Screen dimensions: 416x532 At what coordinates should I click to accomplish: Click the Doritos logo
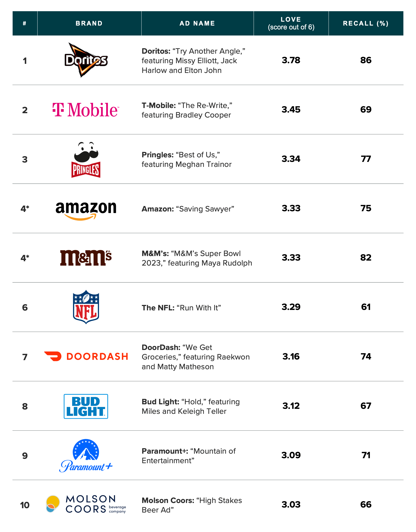click(x=86, y=60)
